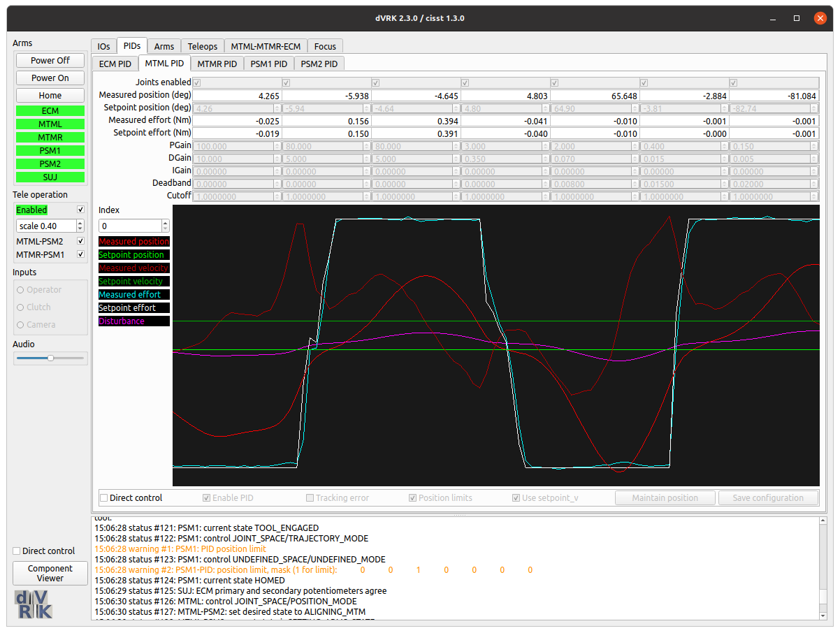Toggle the Use setpoint_v checkbox
840x633 pixels.
point(516,498)
